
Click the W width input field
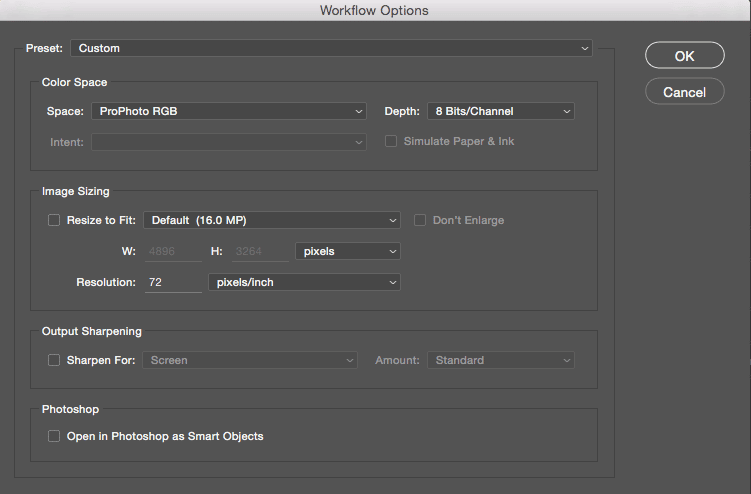173,252
